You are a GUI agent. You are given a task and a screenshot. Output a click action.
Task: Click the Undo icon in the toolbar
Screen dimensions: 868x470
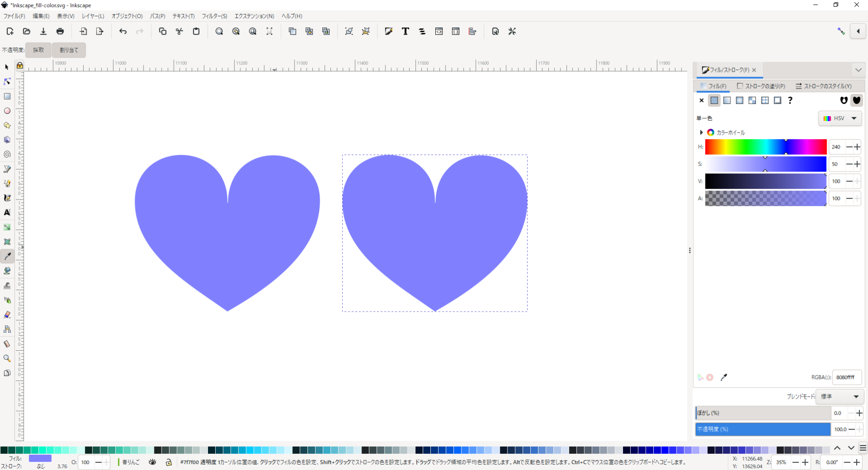point(123,31)
